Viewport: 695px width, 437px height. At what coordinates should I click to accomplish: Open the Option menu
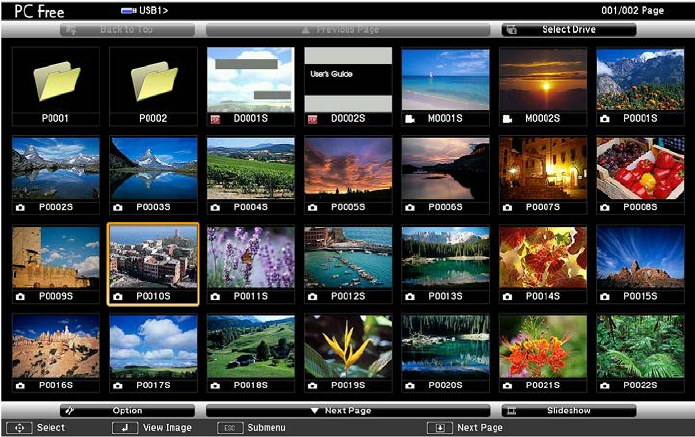(127, 411)
